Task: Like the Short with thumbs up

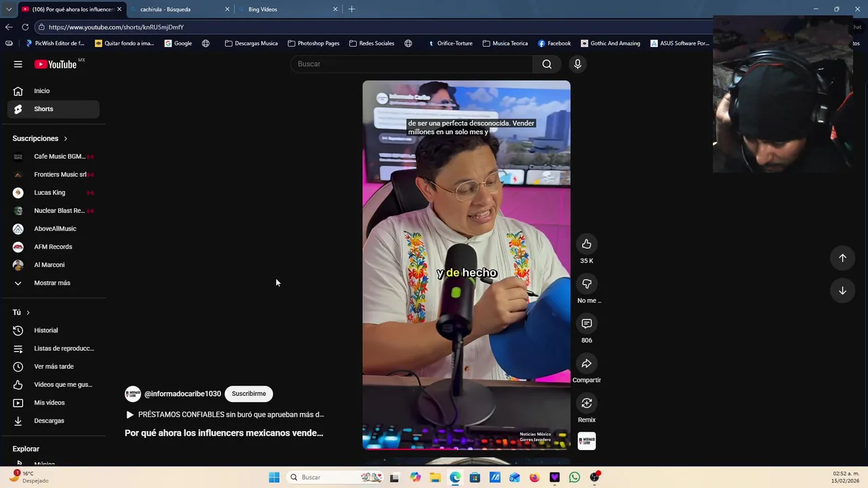Action: [587, 244]
